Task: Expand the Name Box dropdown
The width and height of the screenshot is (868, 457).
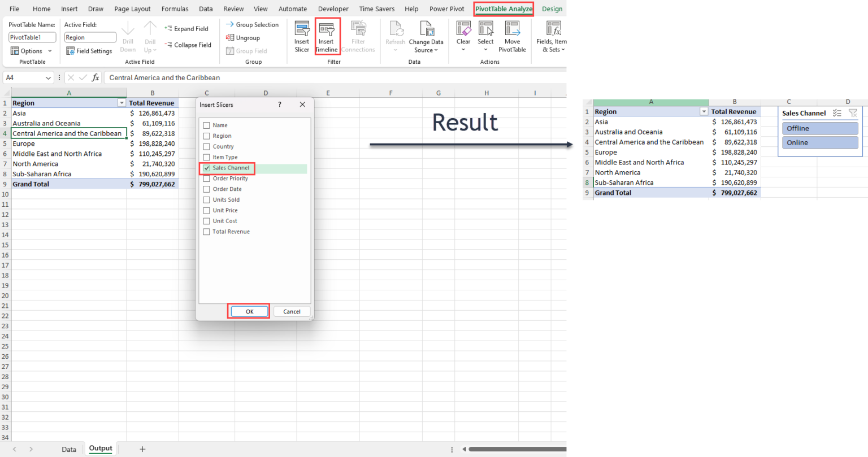Action: click(48, 77)
